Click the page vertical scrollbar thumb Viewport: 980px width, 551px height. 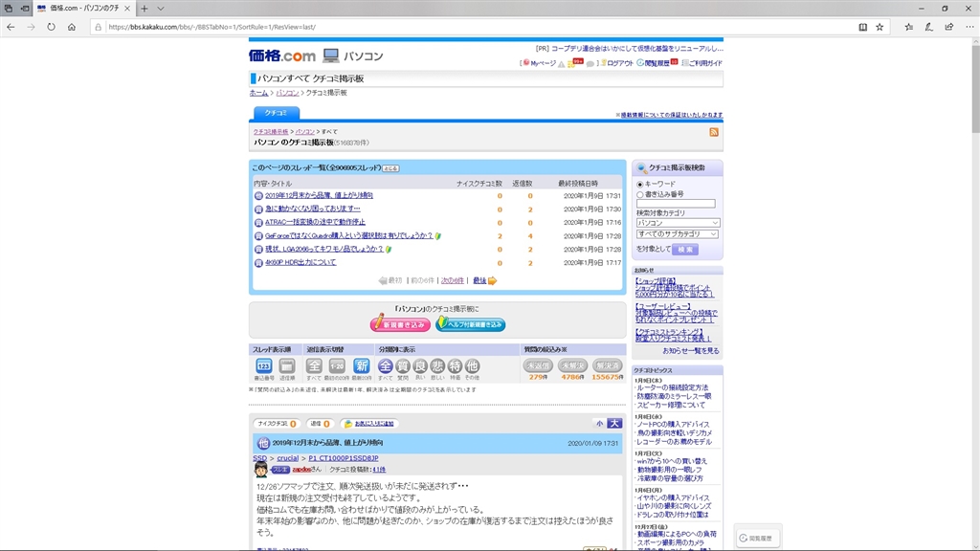click(975, 87)
